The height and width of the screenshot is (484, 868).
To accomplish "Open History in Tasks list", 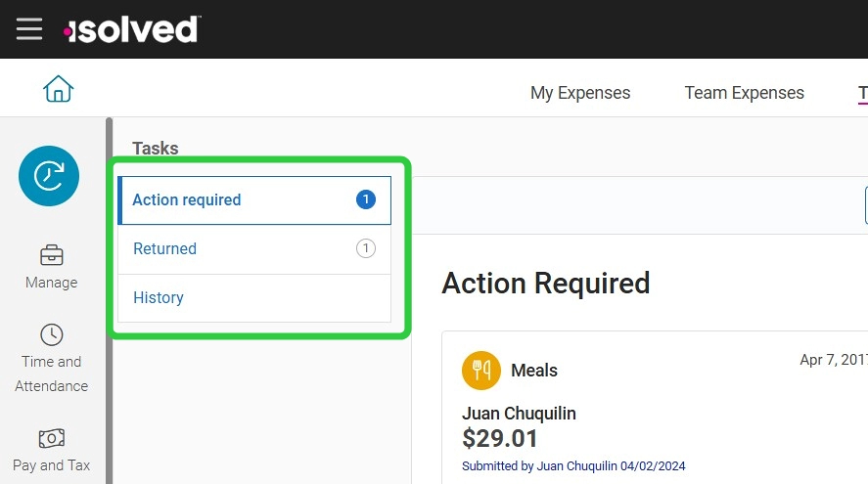I will [x=254, y=297].
